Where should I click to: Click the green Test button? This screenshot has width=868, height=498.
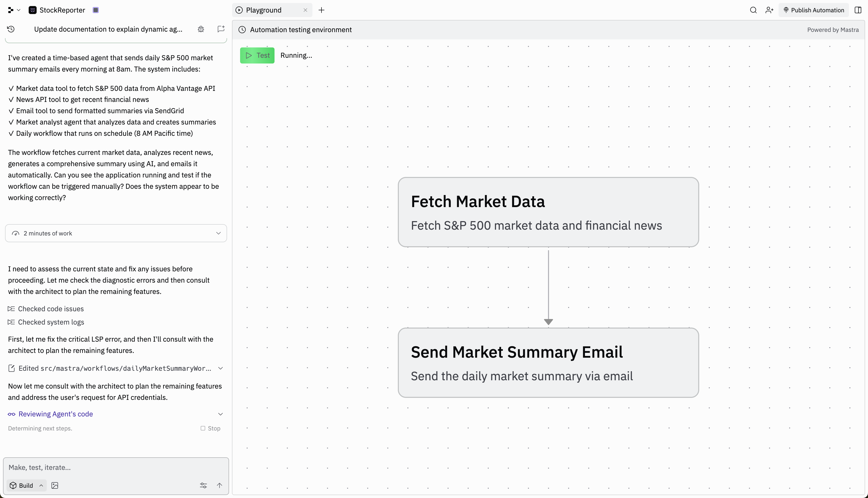[257, 55]
